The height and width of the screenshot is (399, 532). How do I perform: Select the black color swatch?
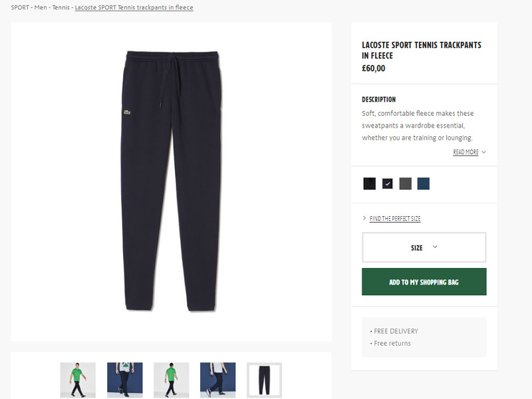point(369,184)
